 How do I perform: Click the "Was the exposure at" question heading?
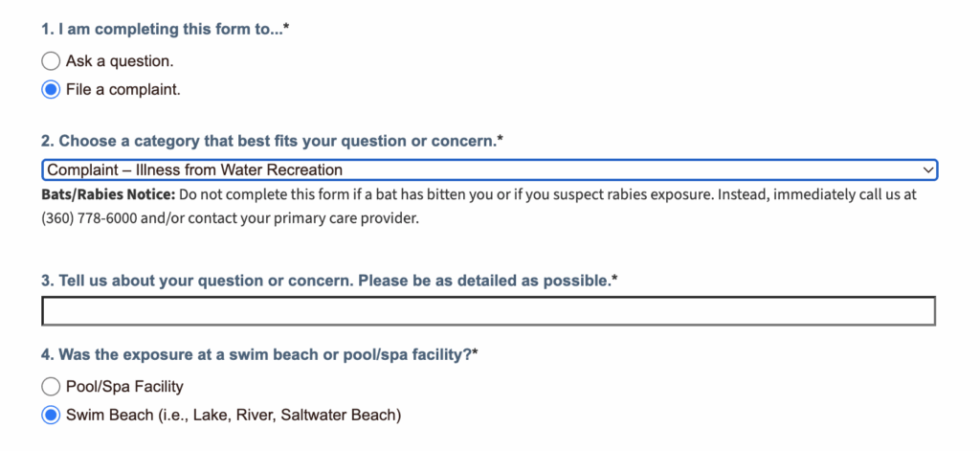pos(258,354)
